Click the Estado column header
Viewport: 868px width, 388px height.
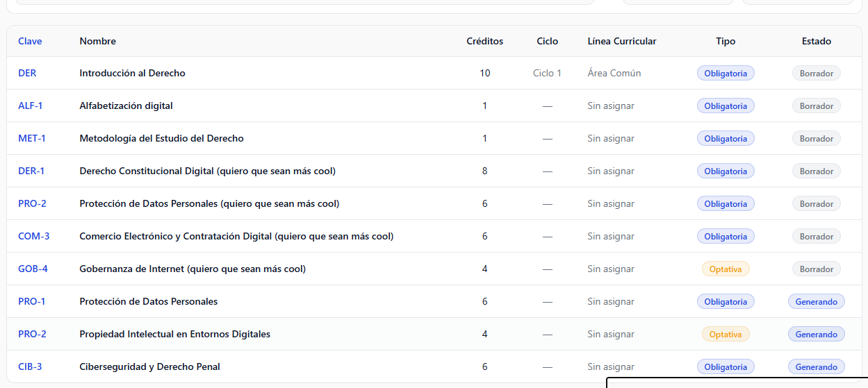tap(817, 41)
